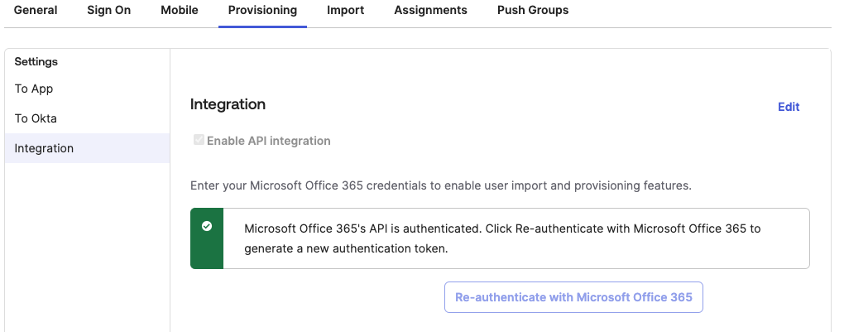Switch to the Sign On tab
Viewport: 868px width, 332px height.
pyautogui.click(x=109, y=10)
